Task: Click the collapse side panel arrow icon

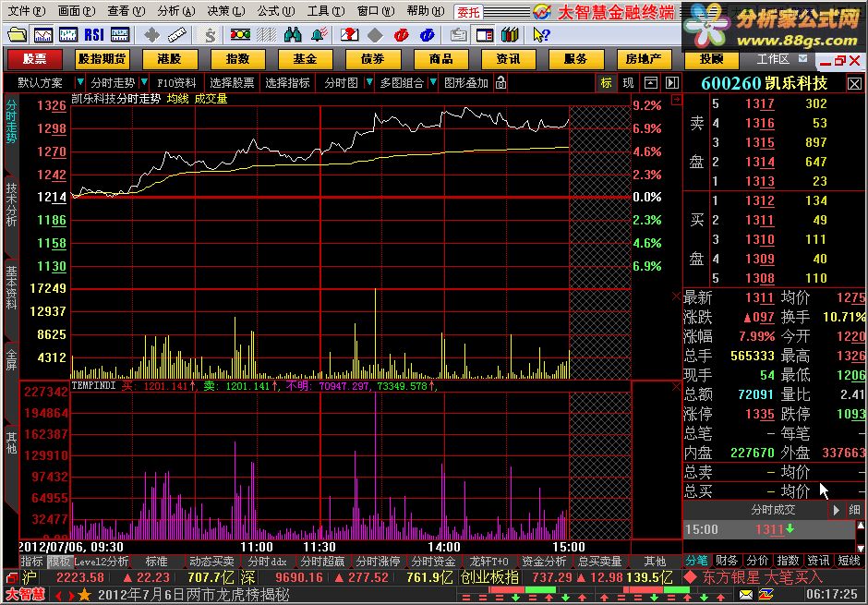Action: (672, 83)
